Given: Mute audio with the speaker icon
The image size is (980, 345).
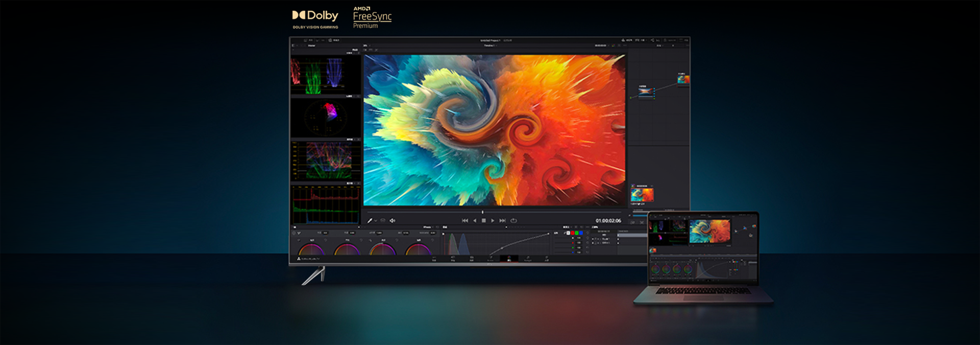Looking at the screenshot, I should [393, 221].
